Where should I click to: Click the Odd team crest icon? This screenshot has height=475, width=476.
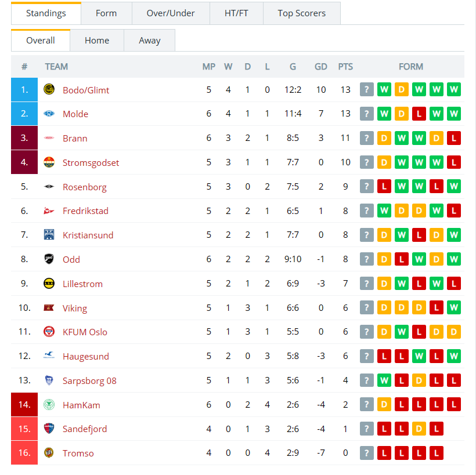tap(49, 259)
